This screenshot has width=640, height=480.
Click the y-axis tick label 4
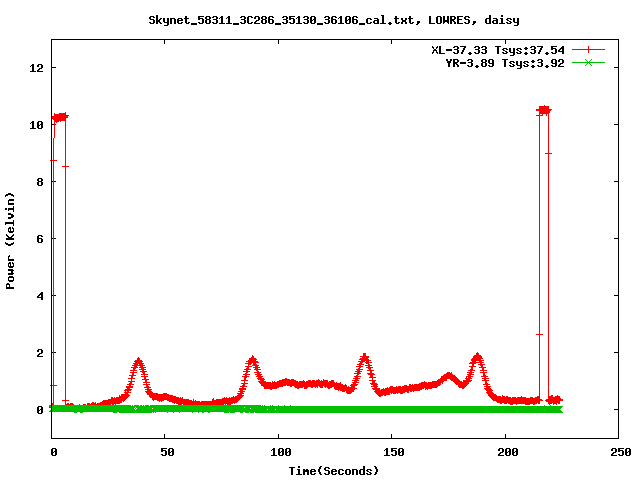[40, 296]
